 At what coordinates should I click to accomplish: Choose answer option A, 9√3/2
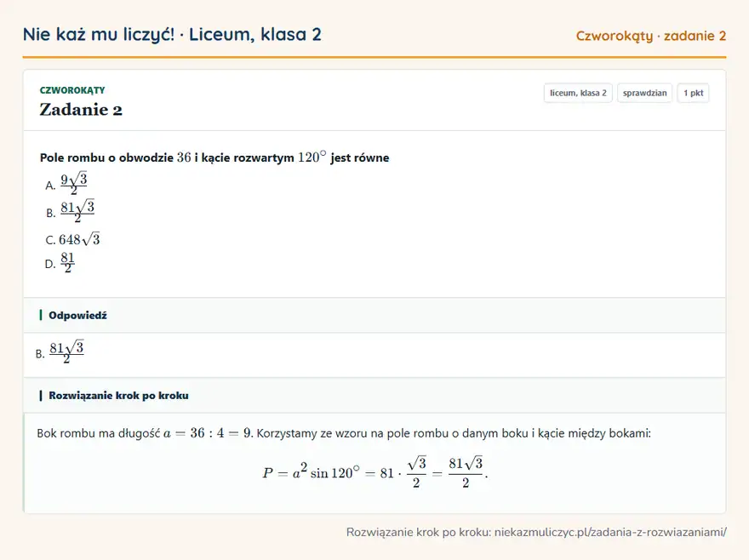(x=66, y=184)
